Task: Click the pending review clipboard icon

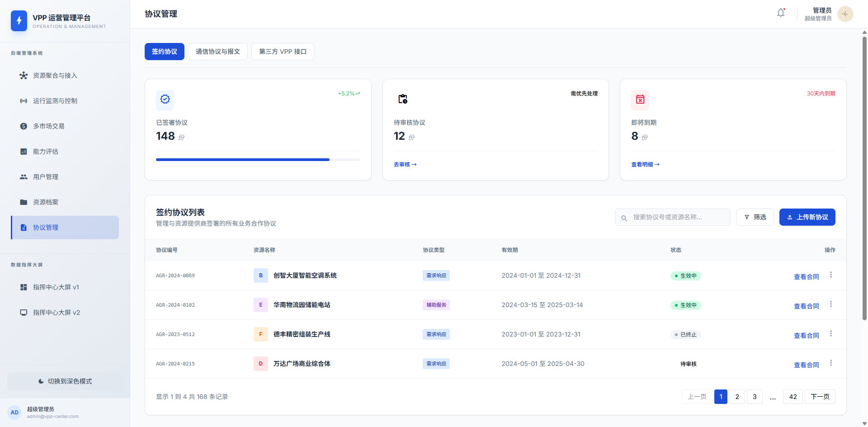Action: click(x=402, y=100)
